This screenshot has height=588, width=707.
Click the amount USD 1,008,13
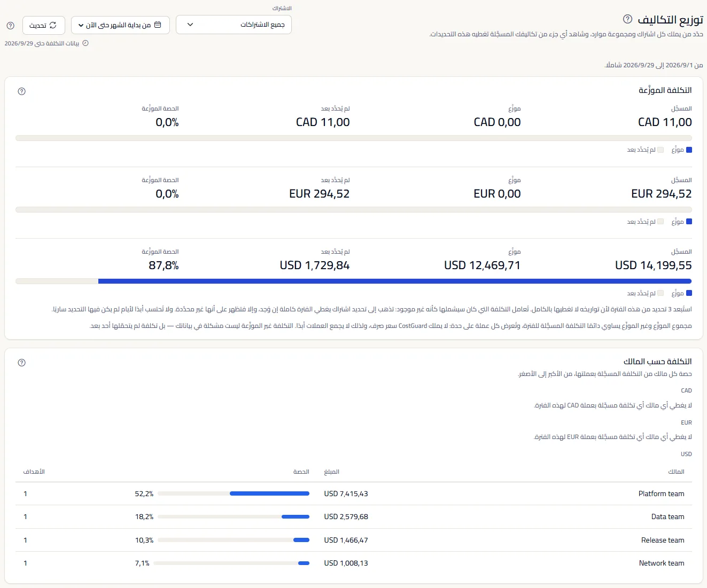tap(346, 563)
